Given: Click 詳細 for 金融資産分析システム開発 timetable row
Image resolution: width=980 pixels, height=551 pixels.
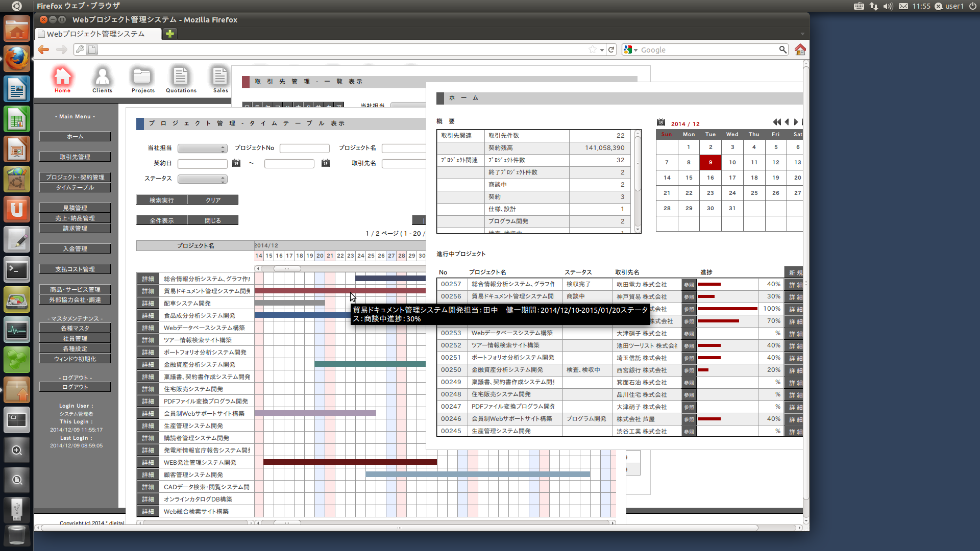Looking at the screenshot, I should click(x=148, y=365).
